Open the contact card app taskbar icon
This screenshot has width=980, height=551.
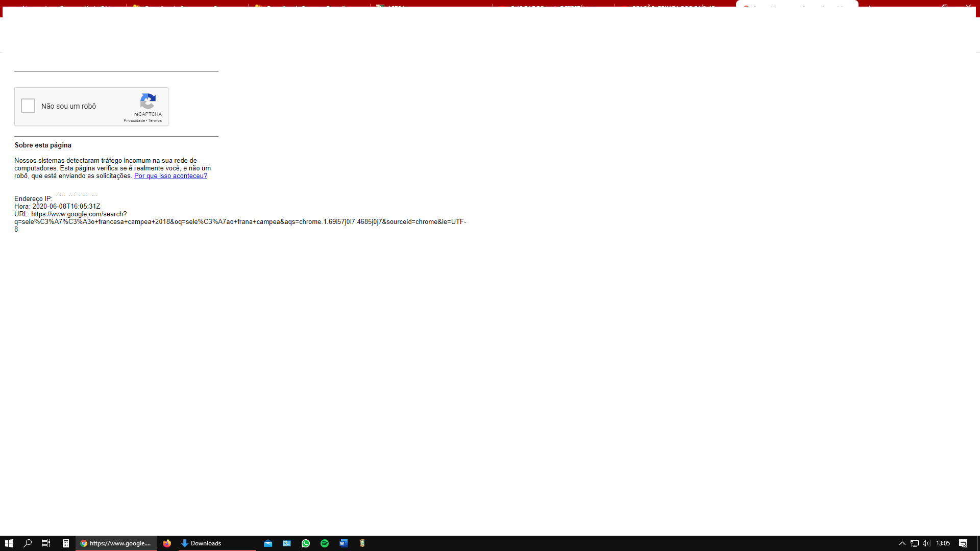click(287, 543)
